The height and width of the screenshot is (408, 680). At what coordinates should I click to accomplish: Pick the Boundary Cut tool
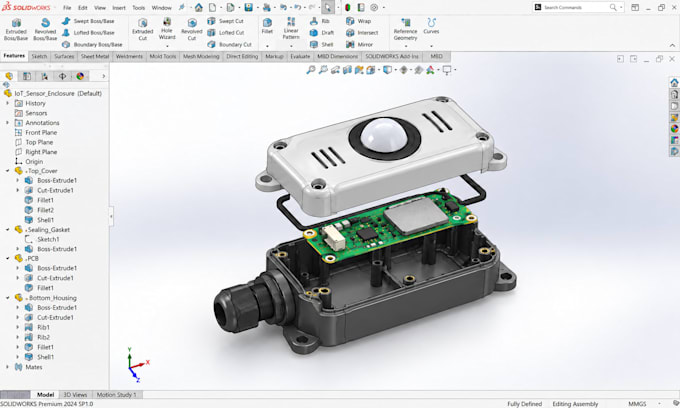click(x=229, y=44)
